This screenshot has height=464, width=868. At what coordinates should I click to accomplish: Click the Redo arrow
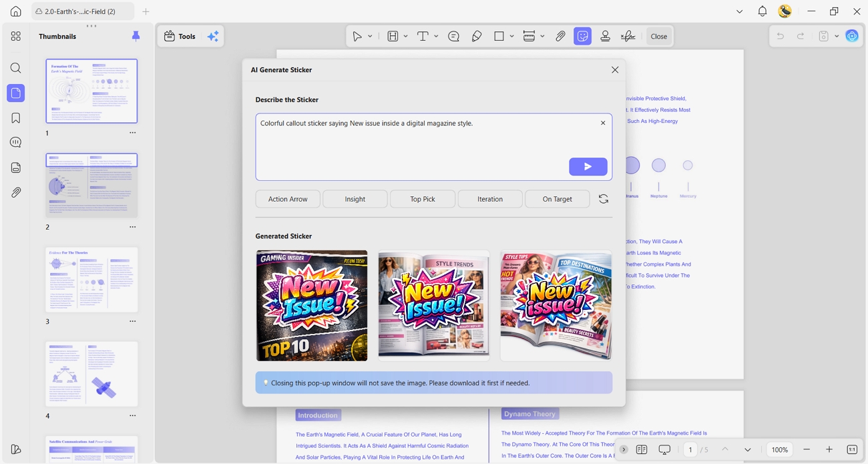click(x=801, y=36)
